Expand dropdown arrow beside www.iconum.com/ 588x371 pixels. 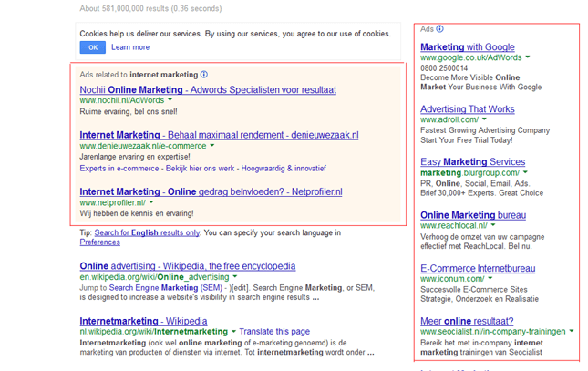490,278
